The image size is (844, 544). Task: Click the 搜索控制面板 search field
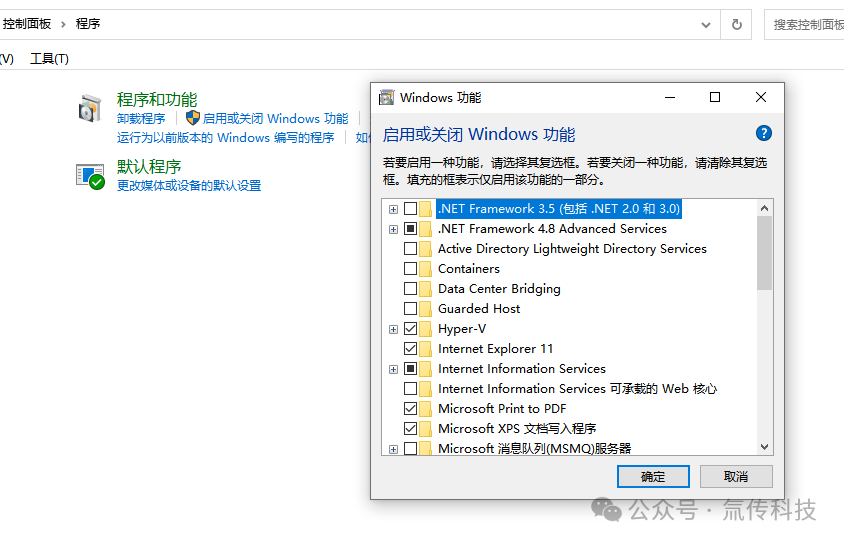[x=804, y=25]
